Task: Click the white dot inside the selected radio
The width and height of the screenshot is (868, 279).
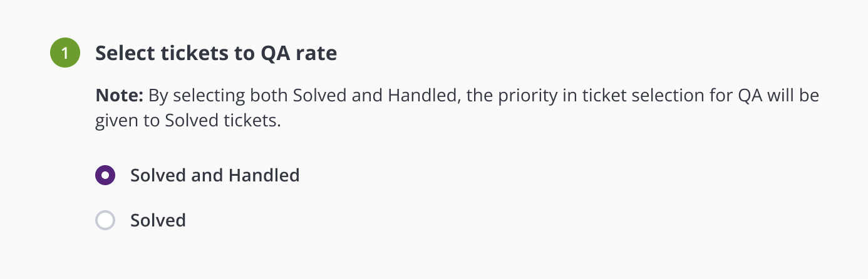Action: pos(105,175)
